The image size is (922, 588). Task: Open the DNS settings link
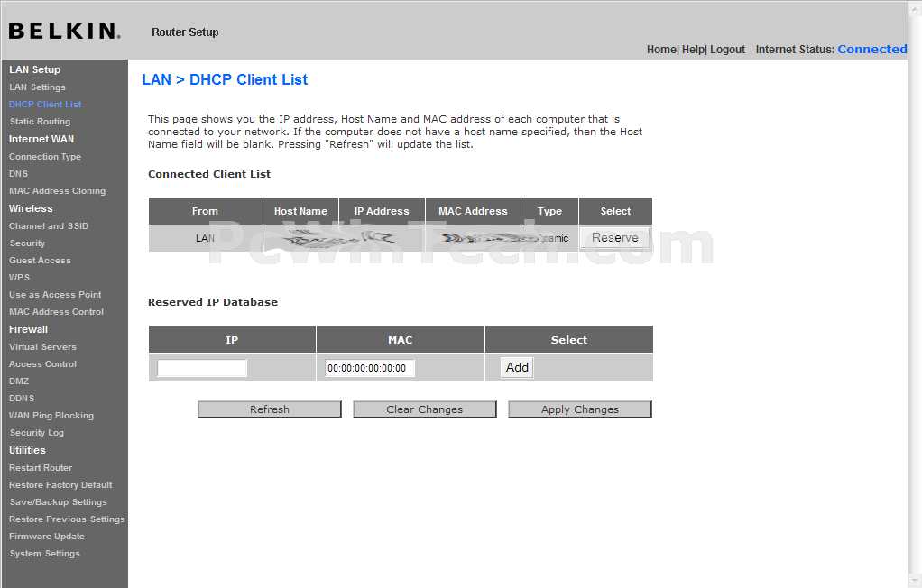click(18, 173)
